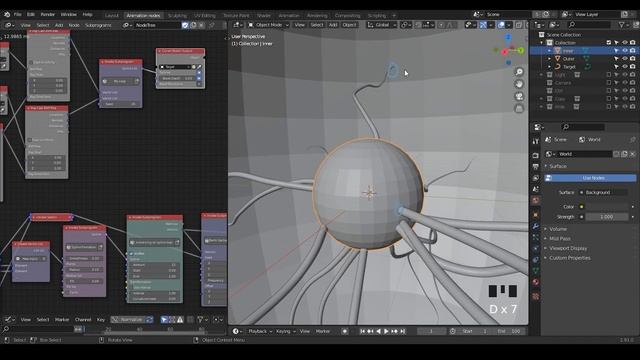This screenshot has width=640, height=360.
Task: Open the Output properties tab icon
Action: point(536,167)
